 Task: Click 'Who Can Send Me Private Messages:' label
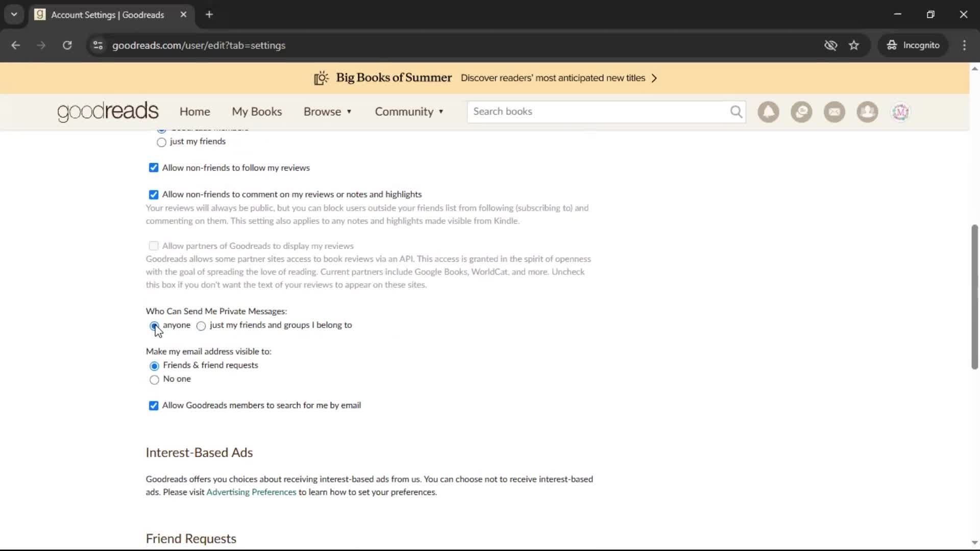pos(216,311)
